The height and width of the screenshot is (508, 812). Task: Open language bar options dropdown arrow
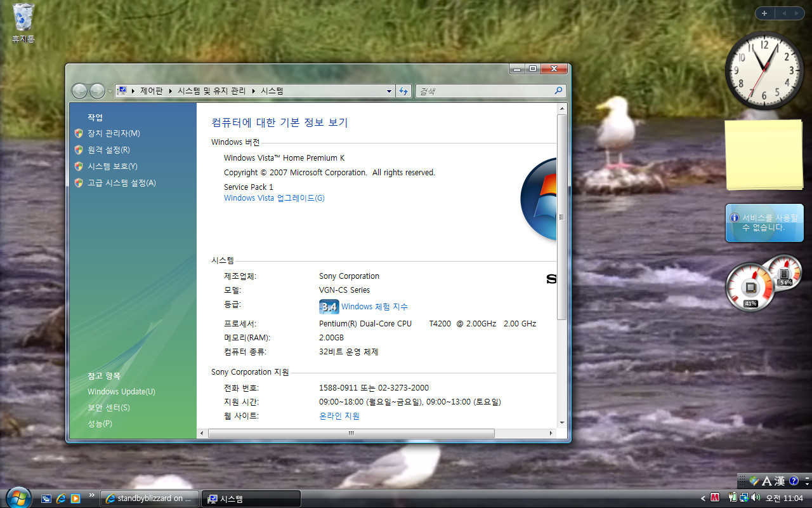(x=806, y=485)
